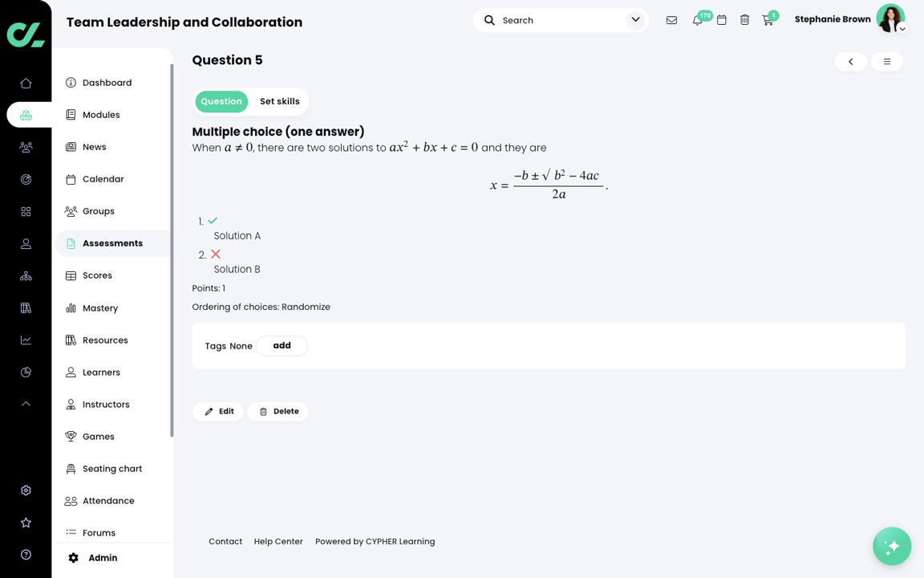Open notifications bell with 170 badge
The width and height of the screenshot is (924, 578).
697,20
